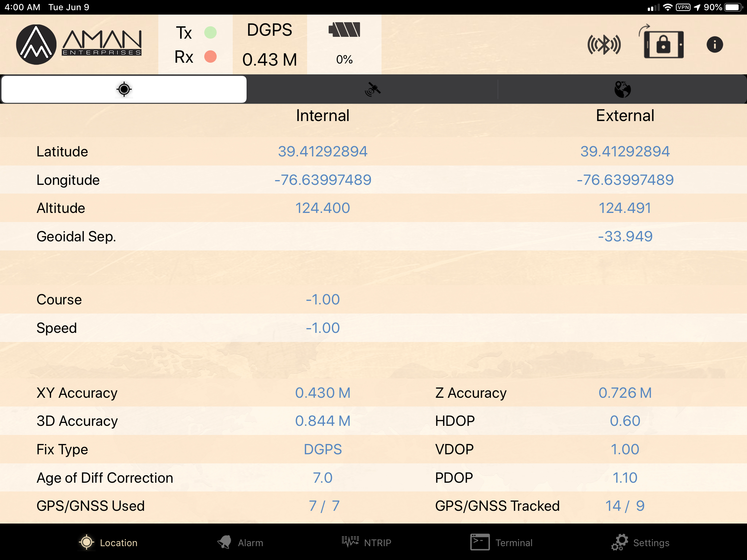The width and height of the screenshot is (747, 560).
Task: Tap the DGPS 0.43 M status box
Action: point(270,44)
